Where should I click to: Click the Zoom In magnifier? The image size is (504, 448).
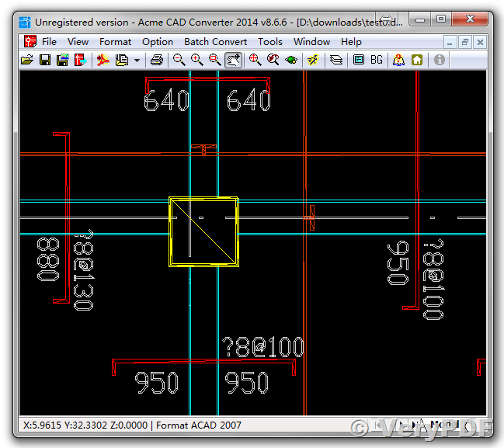[197, 60]
